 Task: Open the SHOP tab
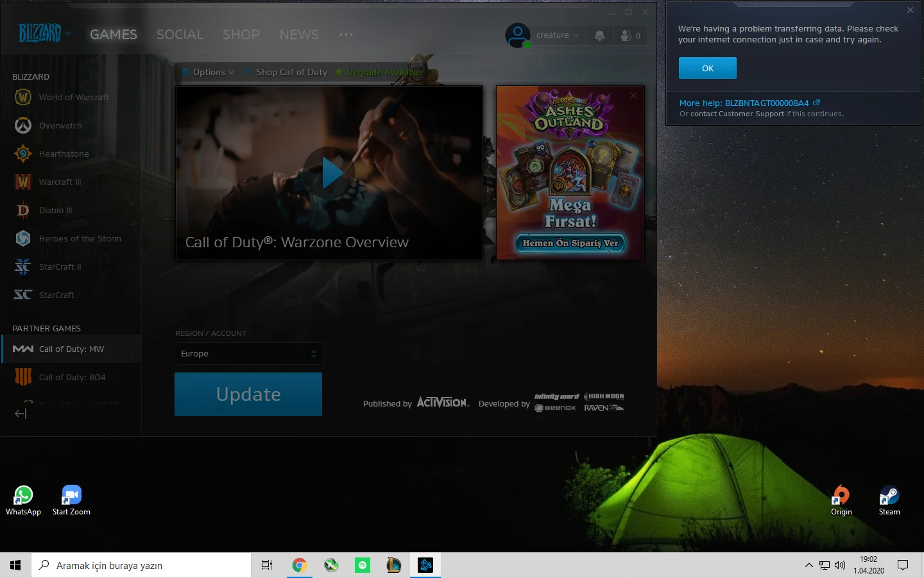point(241,35)
